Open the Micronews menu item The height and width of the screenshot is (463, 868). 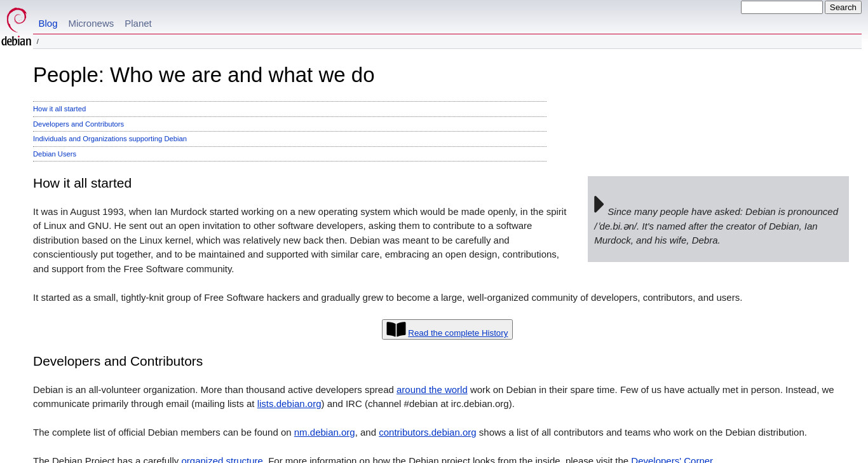(x=91, y=24)
